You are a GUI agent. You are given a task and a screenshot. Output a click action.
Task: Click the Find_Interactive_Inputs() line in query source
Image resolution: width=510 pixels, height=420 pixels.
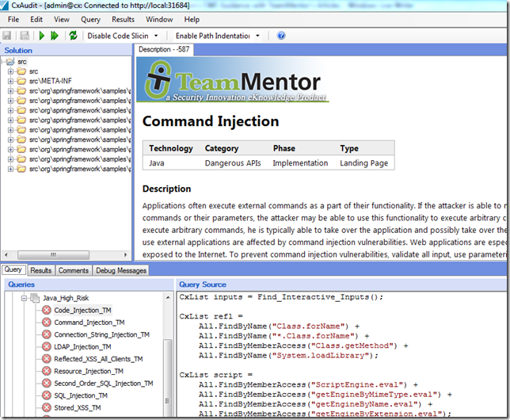pos(281,297)
